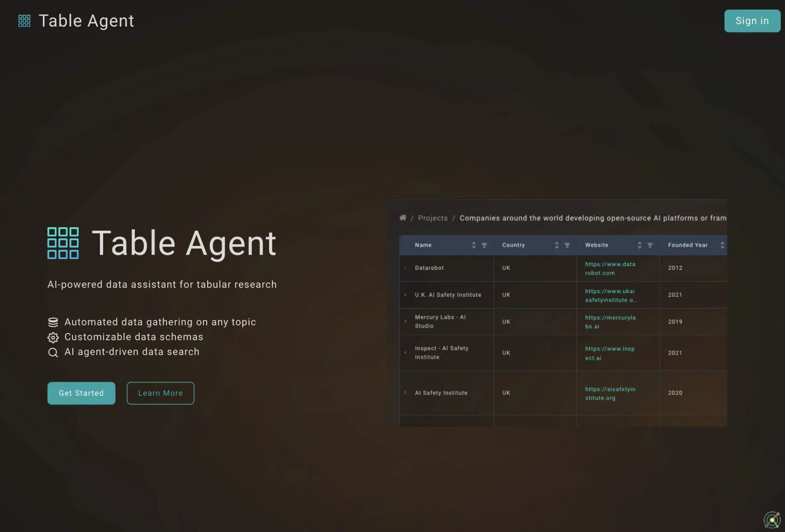This screenshot has width=785, height=532.
Task: Click the database icon beside Automated data gathering
Action: coord(53,322)
